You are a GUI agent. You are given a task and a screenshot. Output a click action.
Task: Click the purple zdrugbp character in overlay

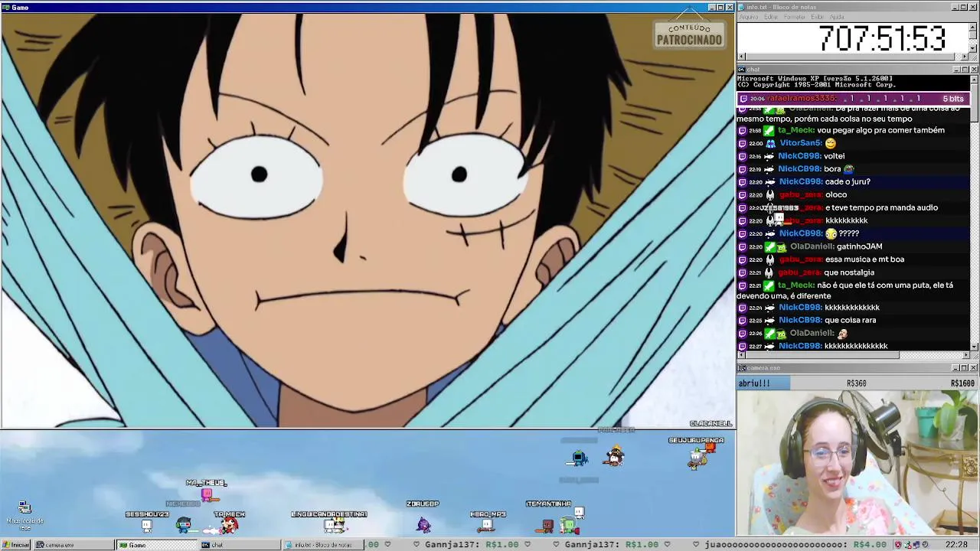423,524
